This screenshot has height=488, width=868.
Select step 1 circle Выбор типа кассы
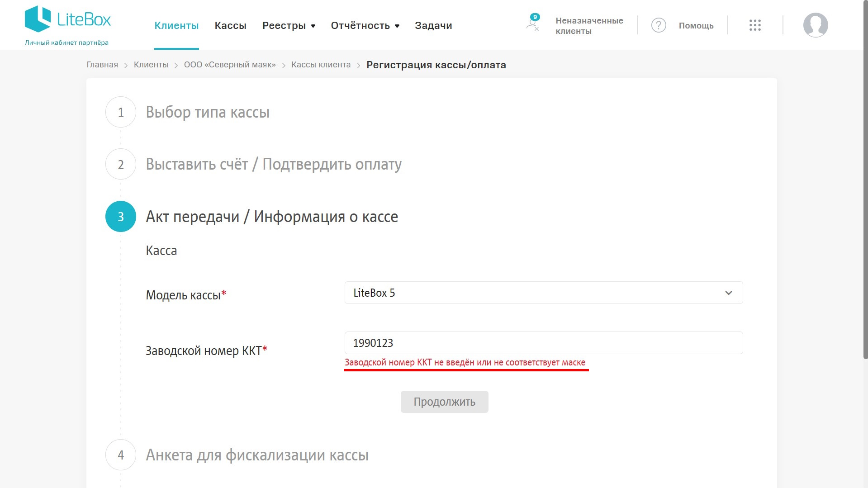pyautogui.click(x=121, y=112)
